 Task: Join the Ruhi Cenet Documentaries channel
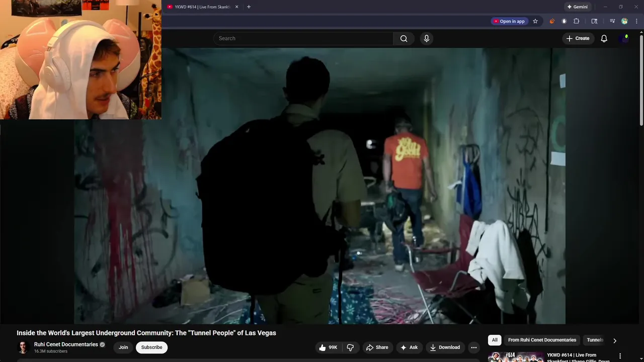tap(123, 347)
